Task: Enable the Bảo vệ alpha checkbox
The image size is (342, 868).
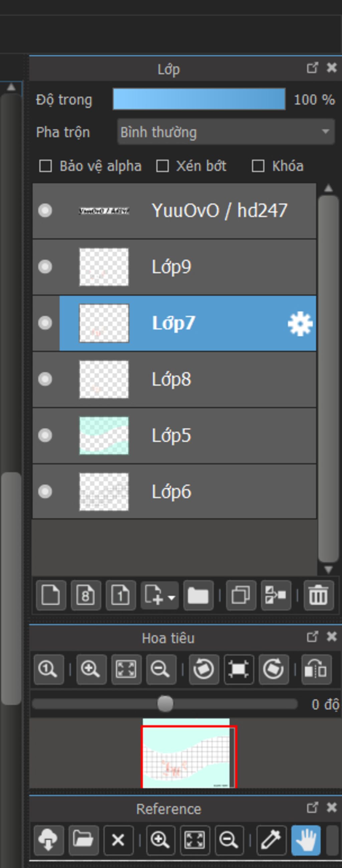Action: click(x=45, y=166)
